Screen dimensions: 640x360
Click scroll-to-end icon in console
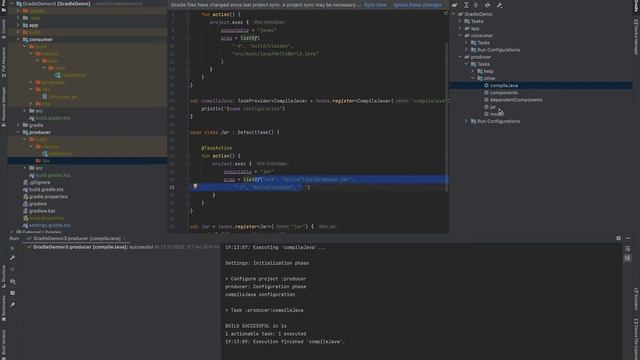[x=628, y=258]
